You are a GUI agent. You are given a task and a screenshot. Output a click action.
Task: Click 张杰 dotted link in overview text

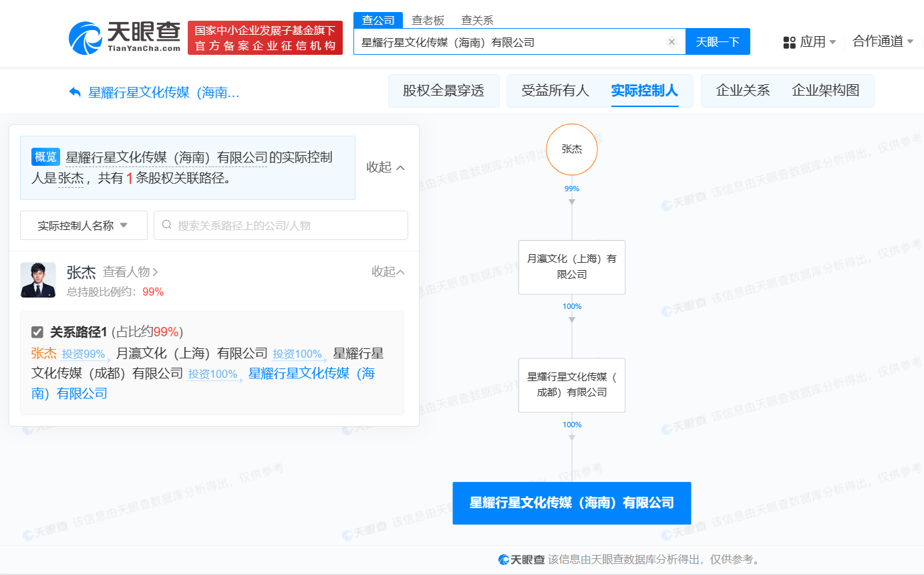tap(71, 178)
